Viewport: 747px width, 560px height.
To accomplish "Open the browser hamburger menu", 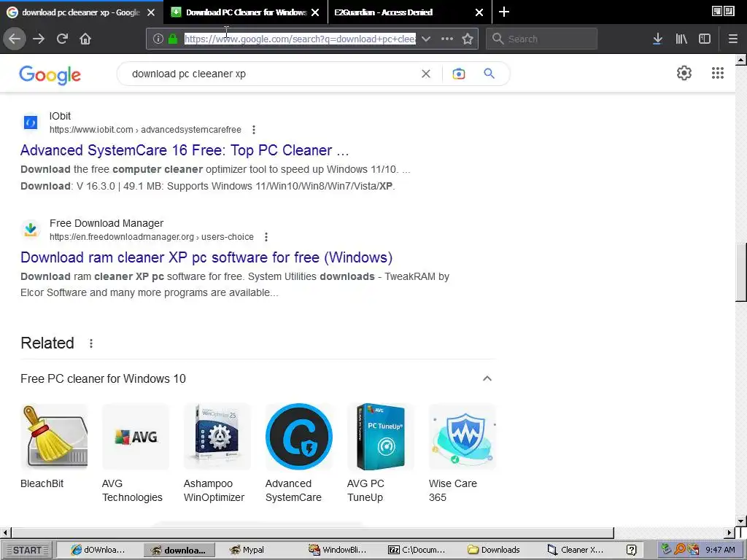I will click(732, 39).
